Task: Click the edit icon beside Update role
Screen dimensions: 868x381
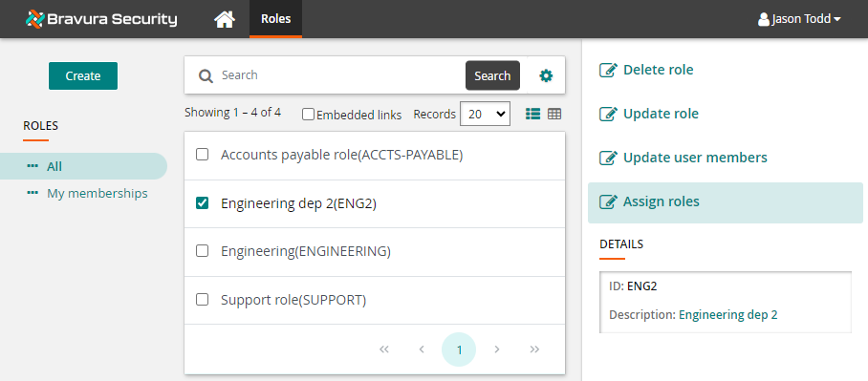Action: (608, 114)
